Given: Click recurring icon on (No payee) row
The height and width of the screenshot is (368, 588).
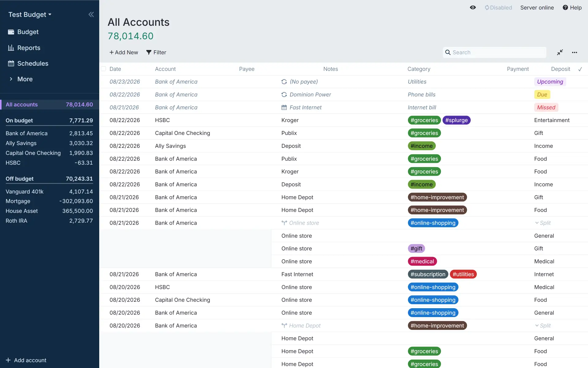Looking at the screenshot, I should click(284, 82).
